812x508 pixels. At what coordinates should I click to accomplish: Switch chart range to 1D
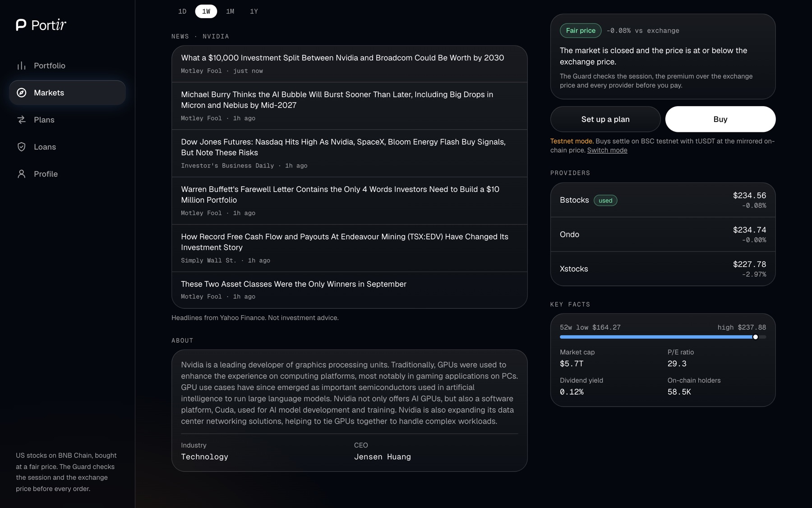(182, 11)
